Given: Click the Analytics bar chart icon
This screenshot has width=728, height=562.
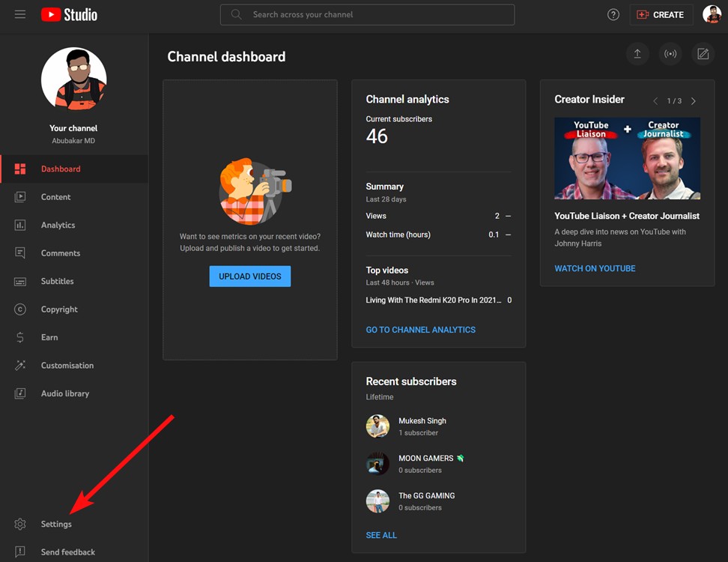Looking at the screenshot, I should coord(20,226).
